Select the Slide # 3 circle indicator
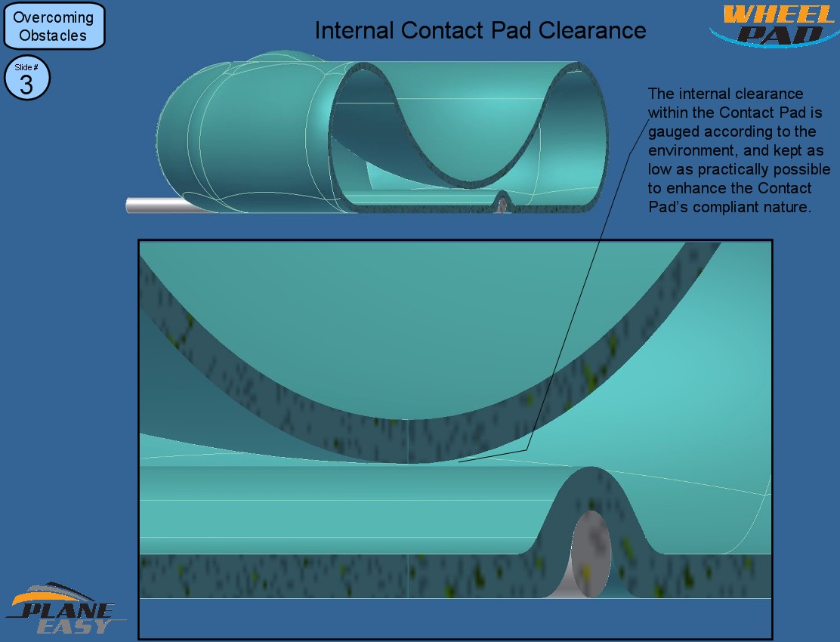The image size is (840, 642). coord(26,79)
